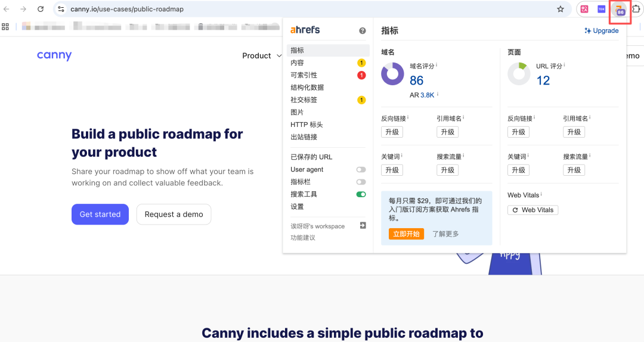Disable the 搜索工具 toggle

(361, 194)
